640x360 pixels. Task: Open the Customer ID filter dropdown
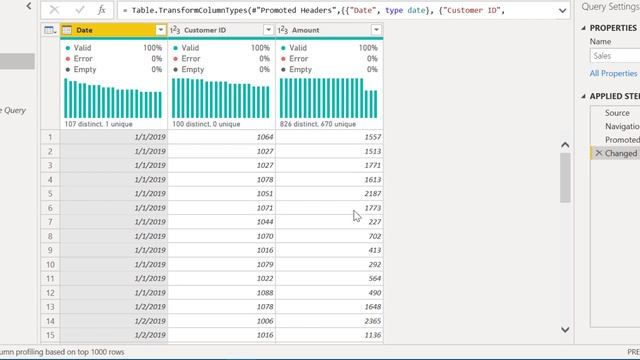coord(268,30)
